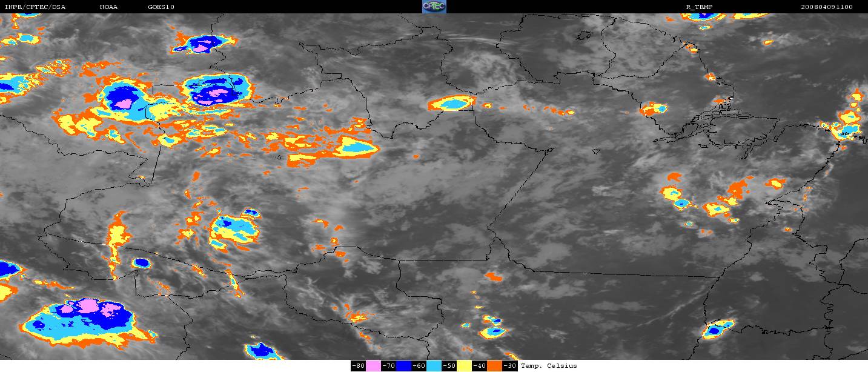Click the Temp. Celsius legend caption
Image resolution: width=868 pixels, height=372 pixels.
tap(549, 366)
